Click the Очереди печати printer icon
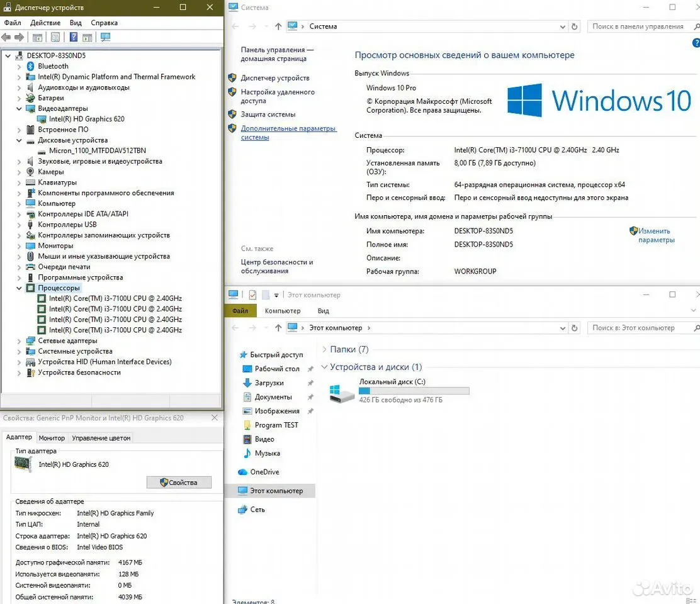This screenshot has height=604, width=700. pos(30,267)
